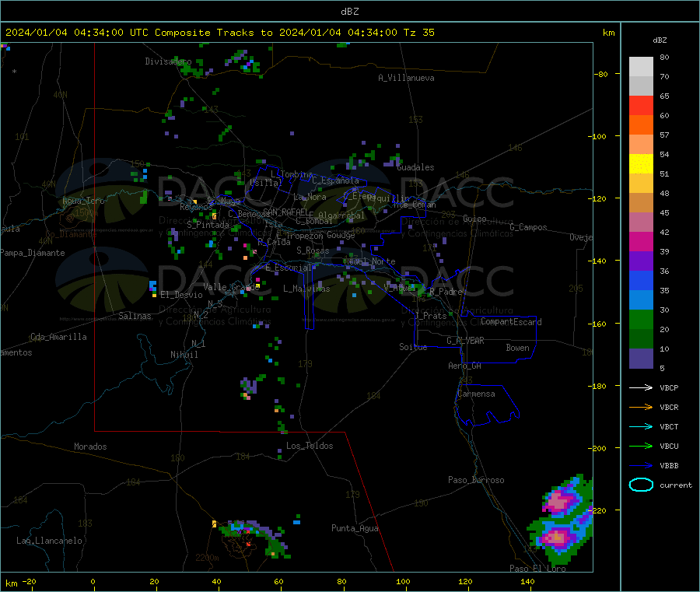Click the 'Composite Tracks' header timestamp text
Screen dimensions: 700x592
(219, 33)
